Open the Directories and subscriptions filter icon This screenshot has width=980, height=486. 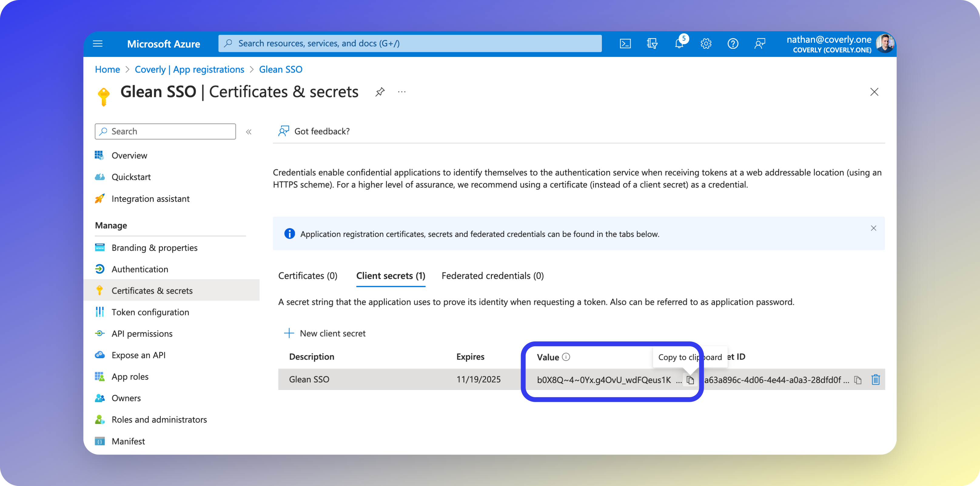pos(652,44)
